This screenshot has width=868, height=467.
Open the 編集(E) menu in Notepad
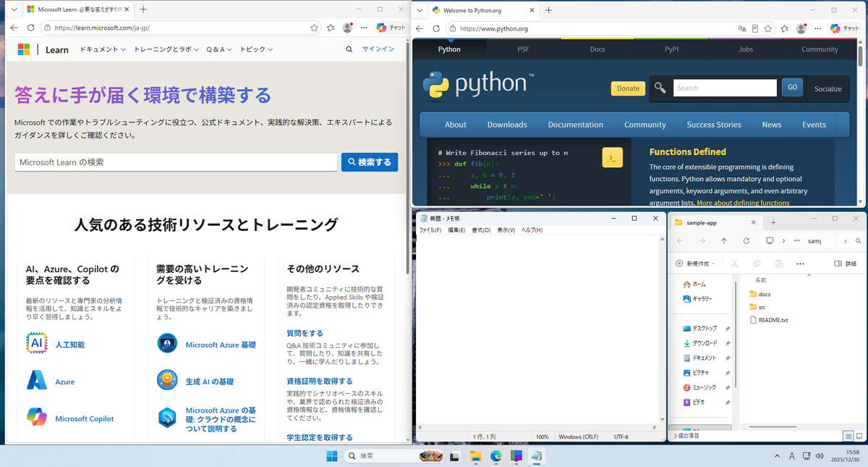[x=457, y=230]
